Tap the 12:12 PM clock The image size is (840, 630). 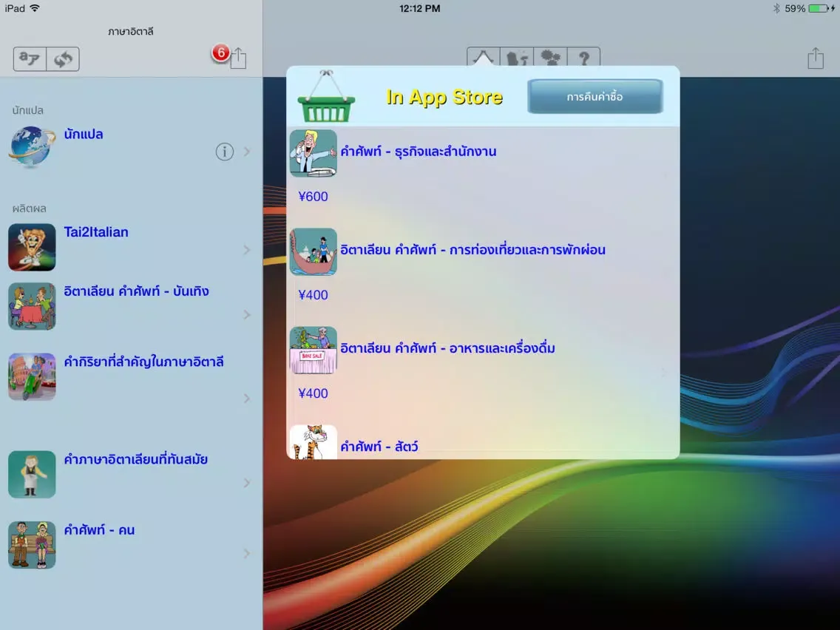(x=420, y=8)
